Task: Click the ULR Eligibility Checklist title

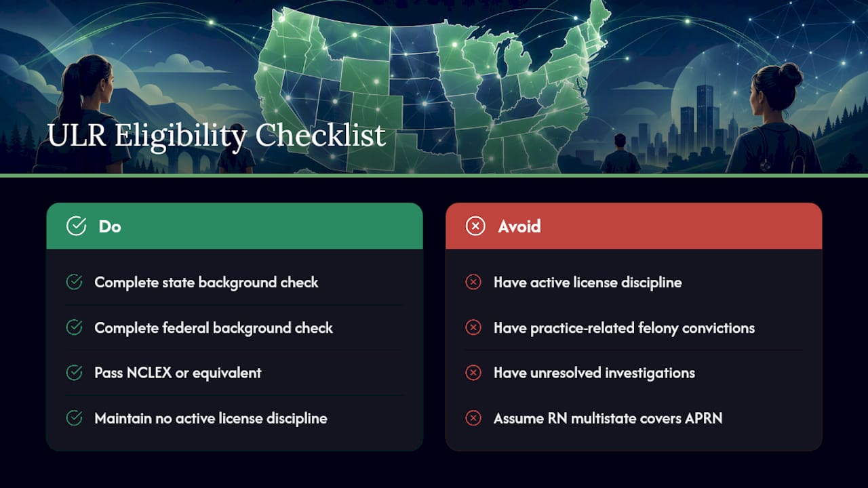Action: pyautogui.click(x=216, y=135)
